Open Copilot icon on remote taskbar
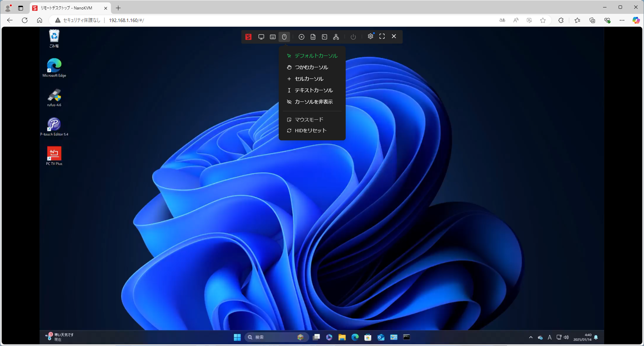Image resolution: width=644 pixels, height=346 pixels. click(329, 337)
